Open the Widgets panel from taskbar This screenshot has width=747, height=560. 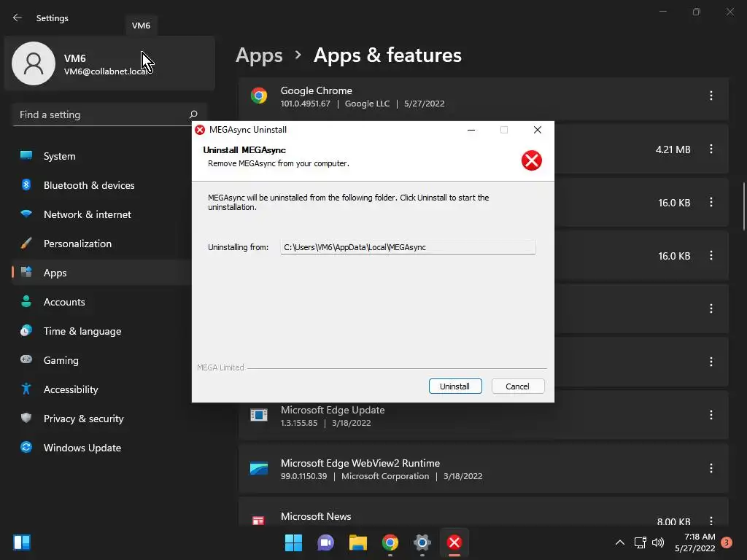22,542
